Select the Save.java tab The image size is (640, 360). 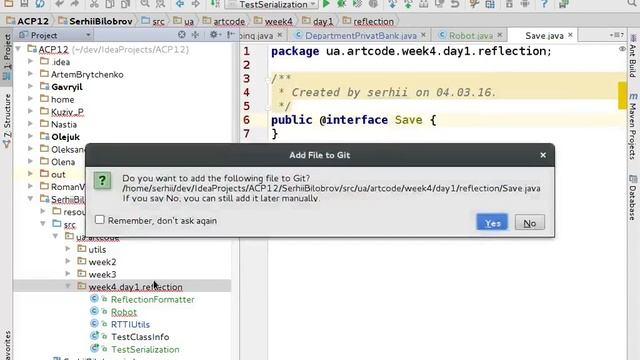[x=544, y=36]
